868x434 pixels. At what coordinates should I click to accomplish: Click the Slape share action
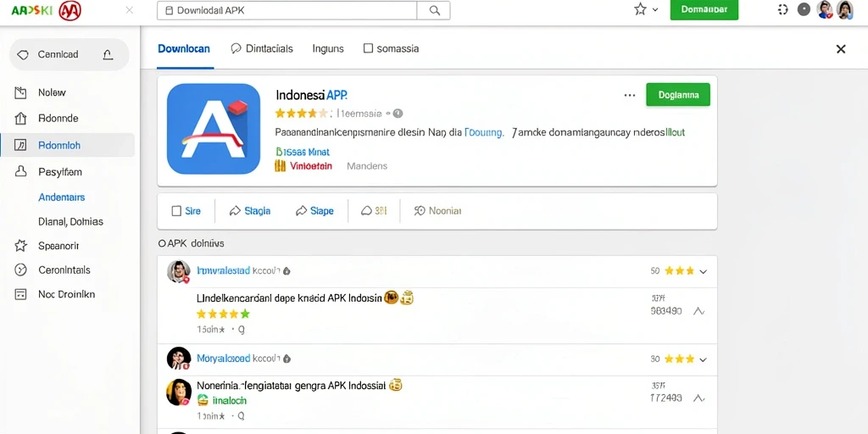pyautogui.click(x=315, y=211)
